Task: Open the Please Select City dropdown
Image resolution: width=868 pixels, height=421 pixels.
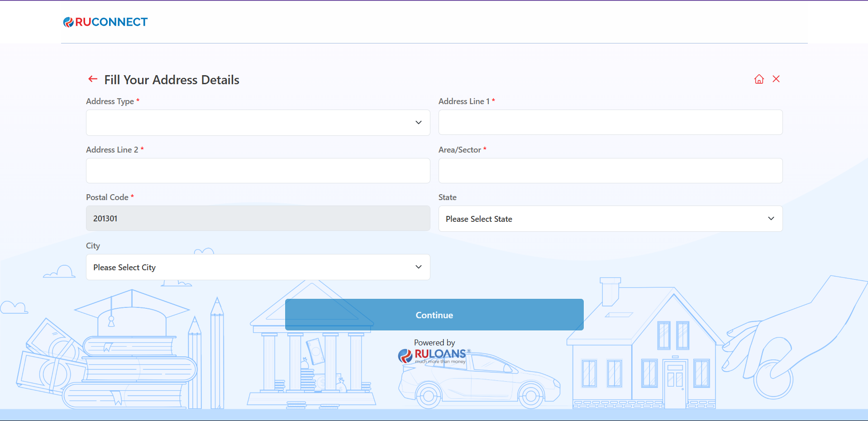Action: pyautogui.click(x=258, y=268)
